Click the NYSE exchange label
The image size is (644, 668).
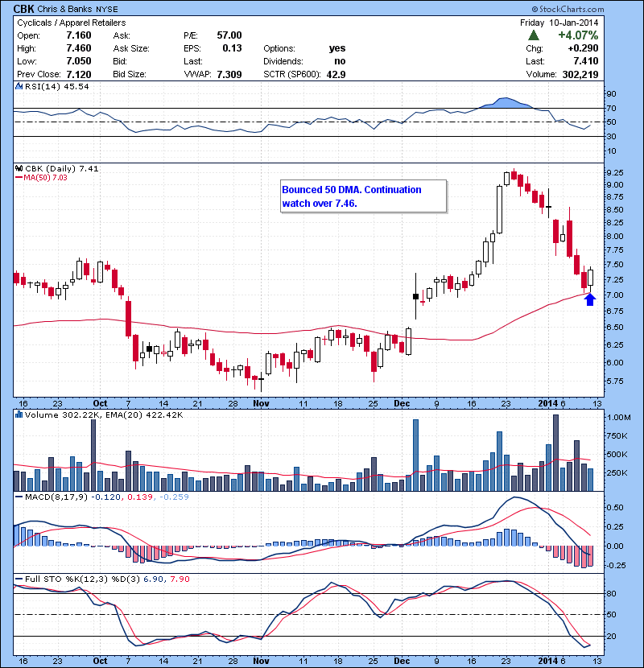[106, 9]
